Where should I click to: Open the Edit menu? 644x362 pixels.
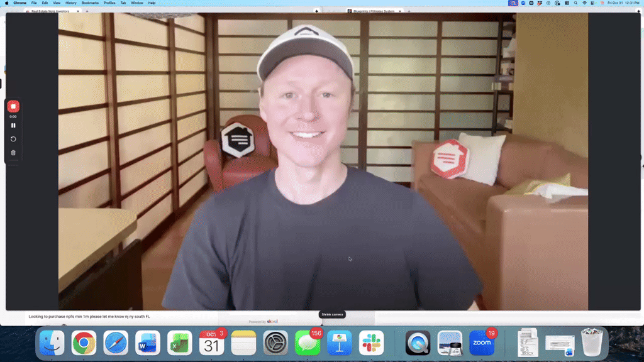(45, 3)
